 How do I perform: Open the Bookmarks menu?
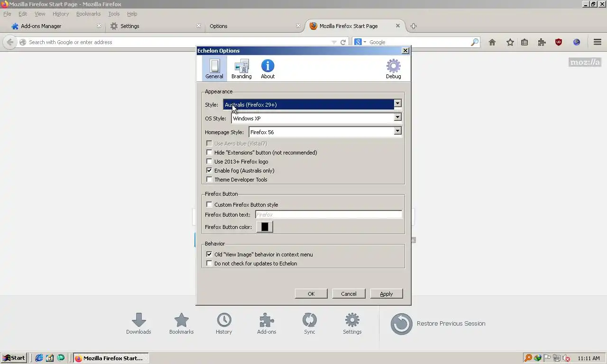pos(88,14)
